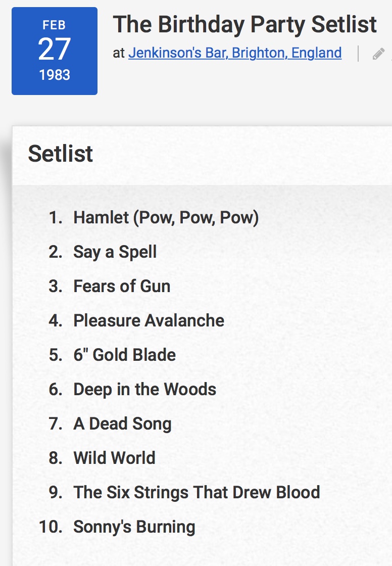Select the song Say a Spell

[115, 252]
